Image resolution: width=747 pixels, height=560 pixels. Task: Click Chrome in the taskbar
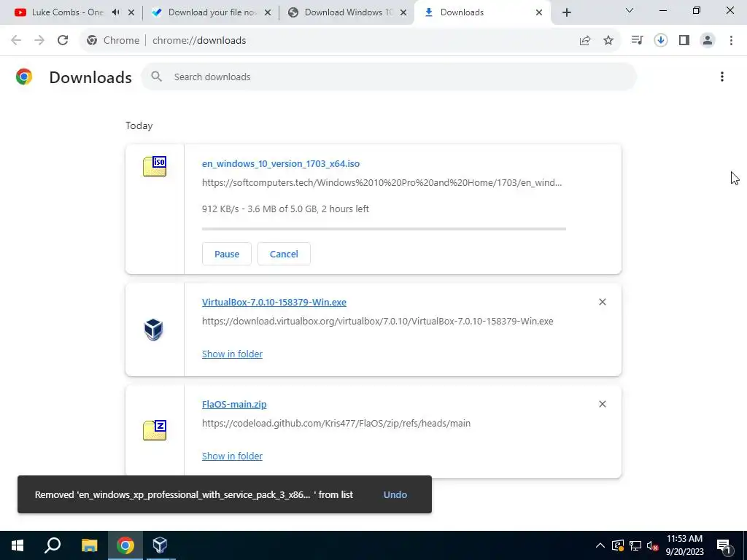click(125, 545)
